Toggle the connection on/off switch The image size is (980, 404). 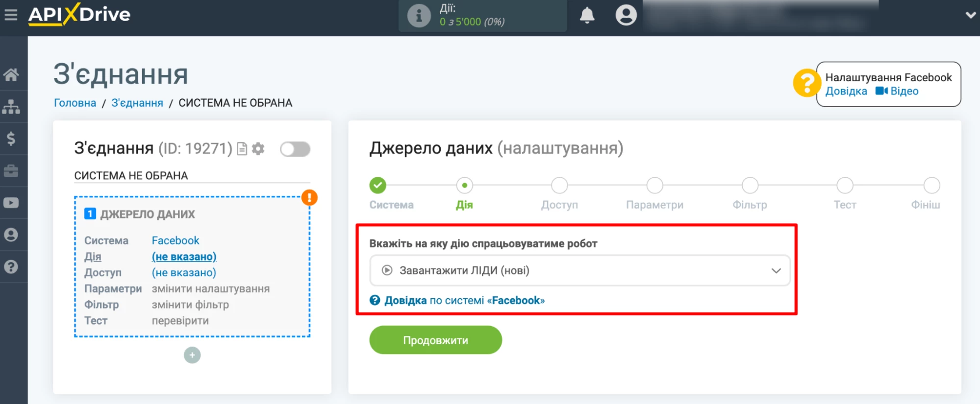[x=295, y=149]
